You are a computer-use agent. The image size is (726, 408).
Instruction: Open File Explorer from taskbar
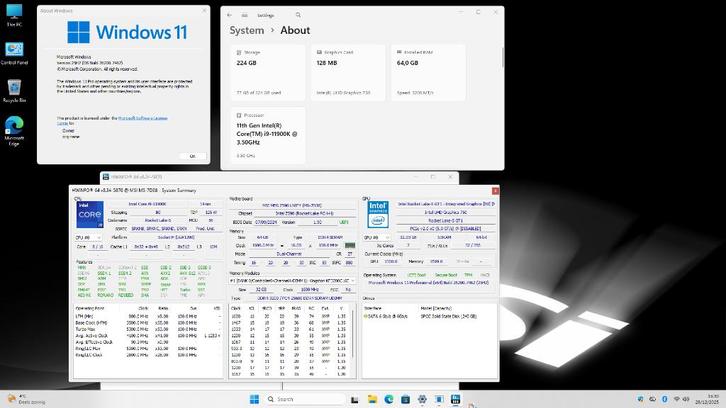pyautogui.click(x=372, y=399)
